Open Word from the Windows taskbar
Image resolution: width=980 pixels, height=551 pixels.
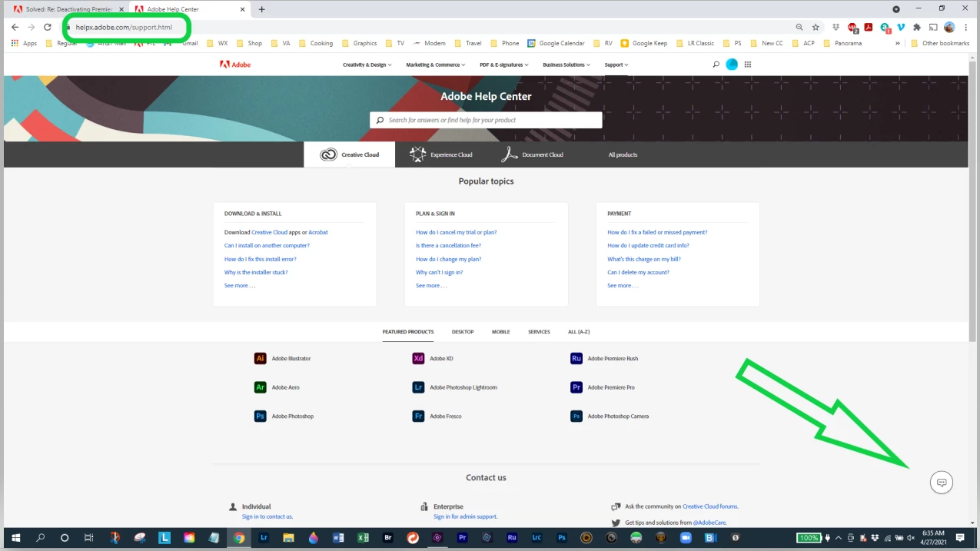pyautogui.click(x=338, y=538)
